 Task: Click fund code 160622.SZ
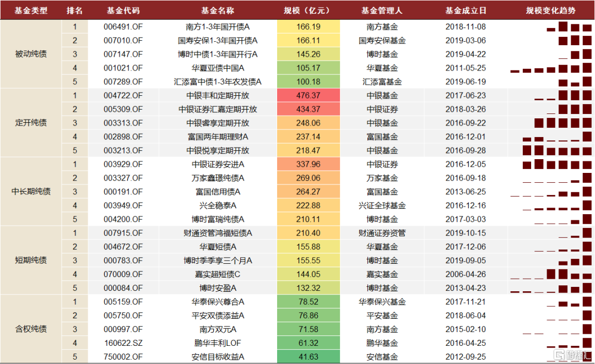coord(123,343)
